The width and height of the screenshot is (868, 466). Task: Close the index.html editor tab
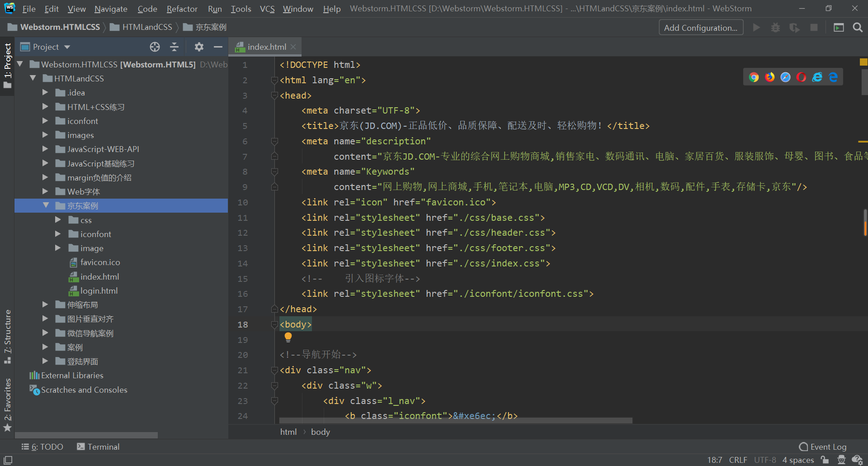point(293,47)
